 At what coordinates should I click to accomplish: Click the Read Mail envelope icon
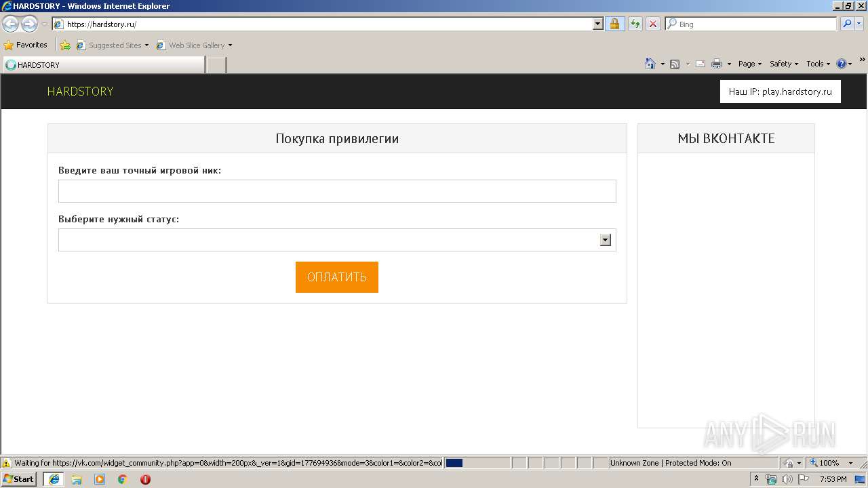point(700,64)
